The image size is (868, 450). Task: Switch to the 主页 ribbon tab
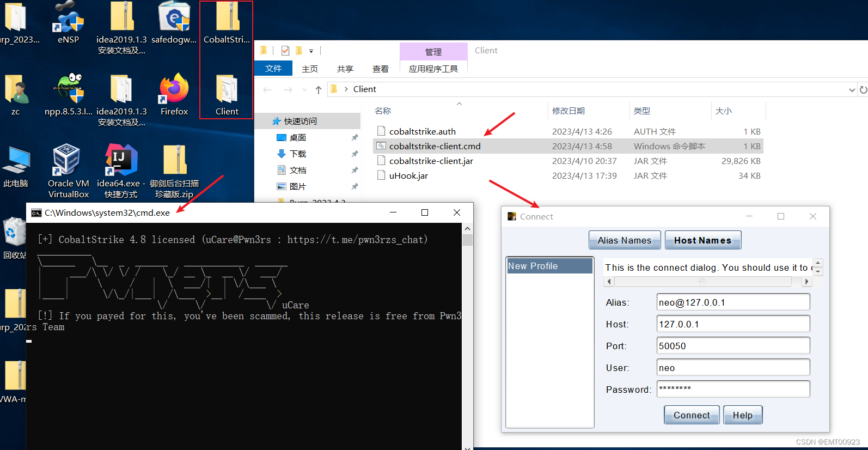310,69
